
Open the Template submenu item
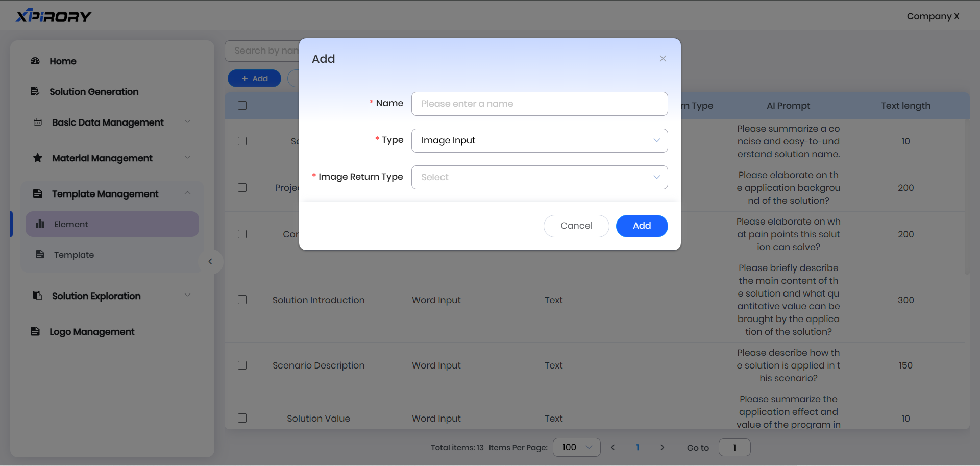[x=74, y=255]
